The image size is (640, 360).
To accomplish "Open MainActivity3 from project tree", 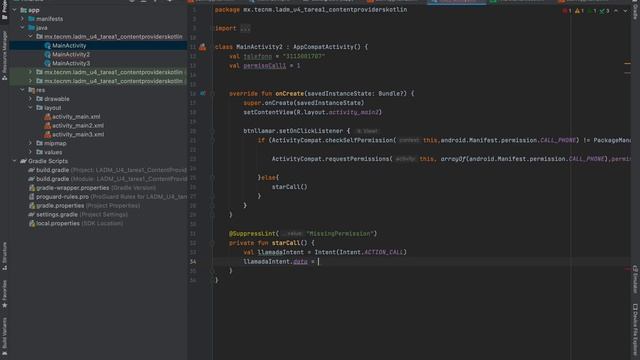I will [71, 63].
